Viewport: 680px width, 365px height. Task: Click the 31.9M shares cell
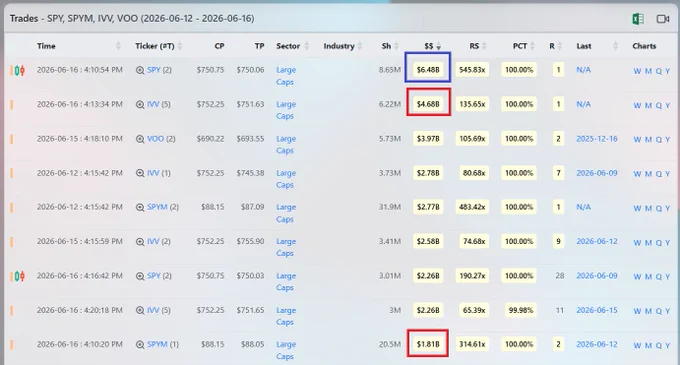(x=389, y=207)
